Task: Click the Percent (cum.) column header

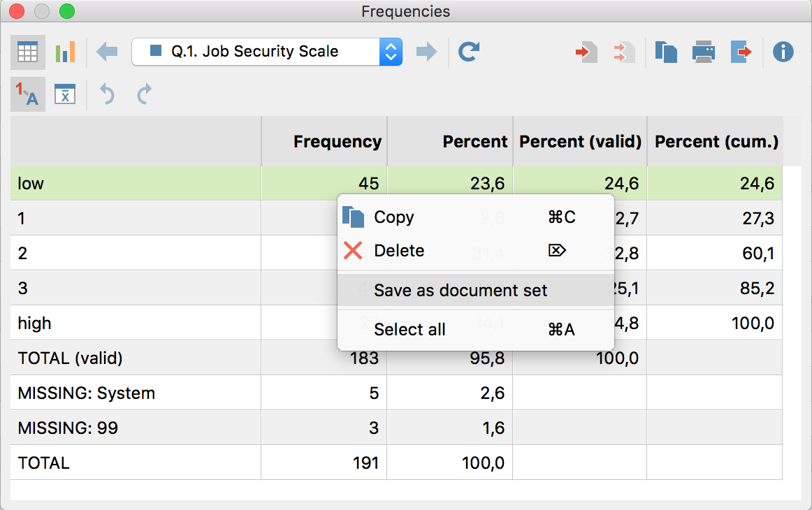Action: coord(716,142)
